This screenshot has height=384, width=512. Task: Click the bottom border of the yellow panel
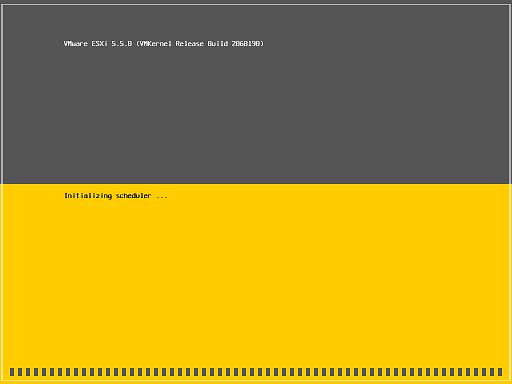point(256,381)
